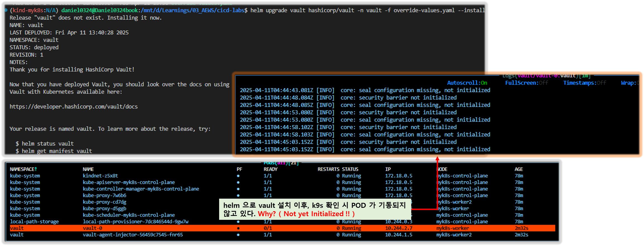Click the port-forward dot in the kube-apiserver row
This screenshot has height=246, width=644.
click(x=238, y=182)
